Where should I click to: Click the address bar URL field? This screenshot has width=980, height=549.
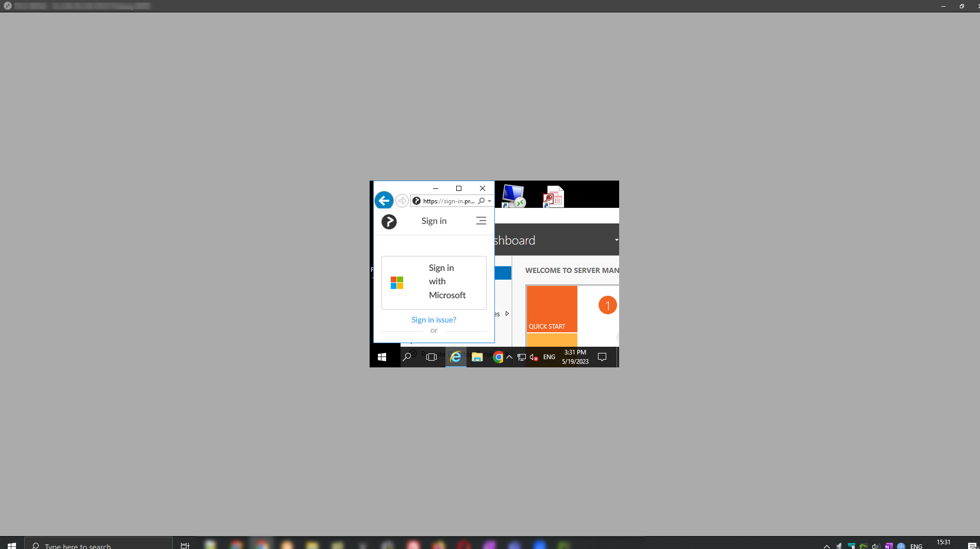click(449, 201)
